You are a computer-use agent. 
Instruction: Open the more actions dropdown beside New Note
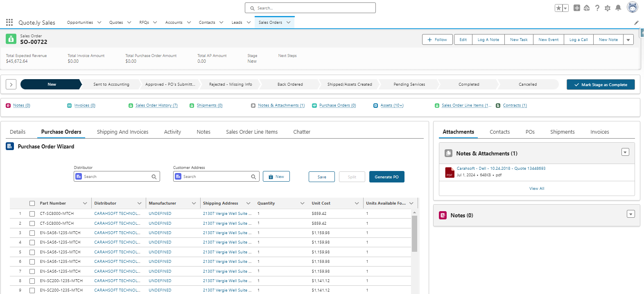click(628, 39)
